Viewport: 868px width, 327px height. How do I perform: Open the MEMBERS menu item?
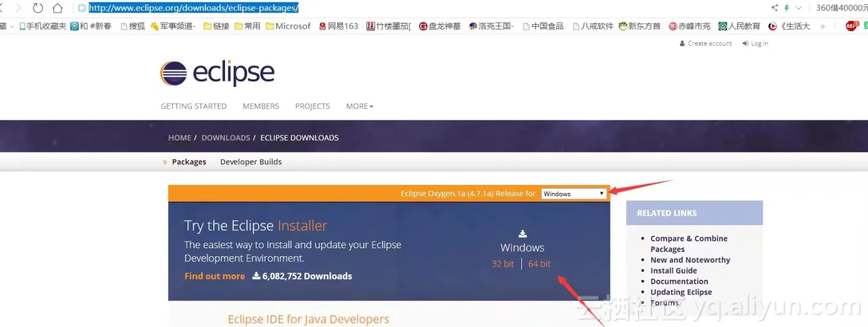[x=260, y=106]
